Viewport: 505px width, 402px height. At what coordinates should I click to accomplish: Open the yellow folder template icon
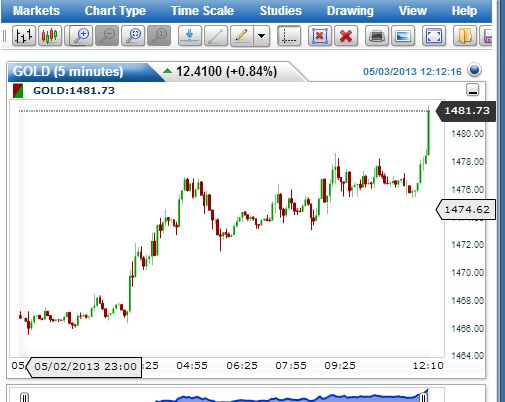pos(465,35)
